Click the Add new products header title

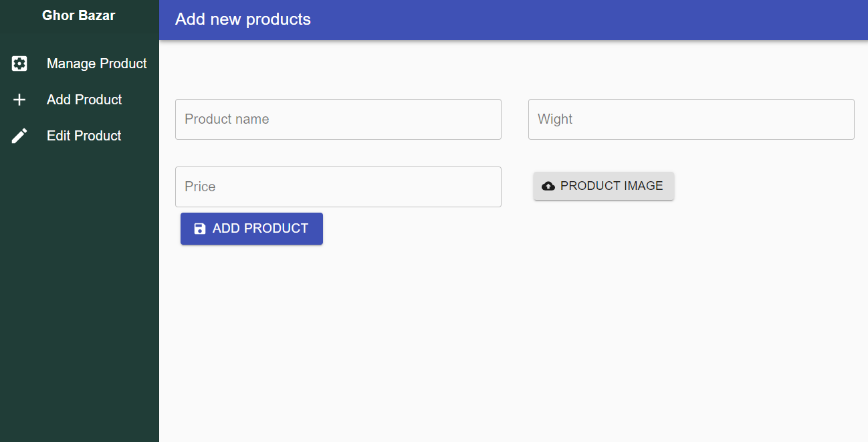tap(243, 19)
